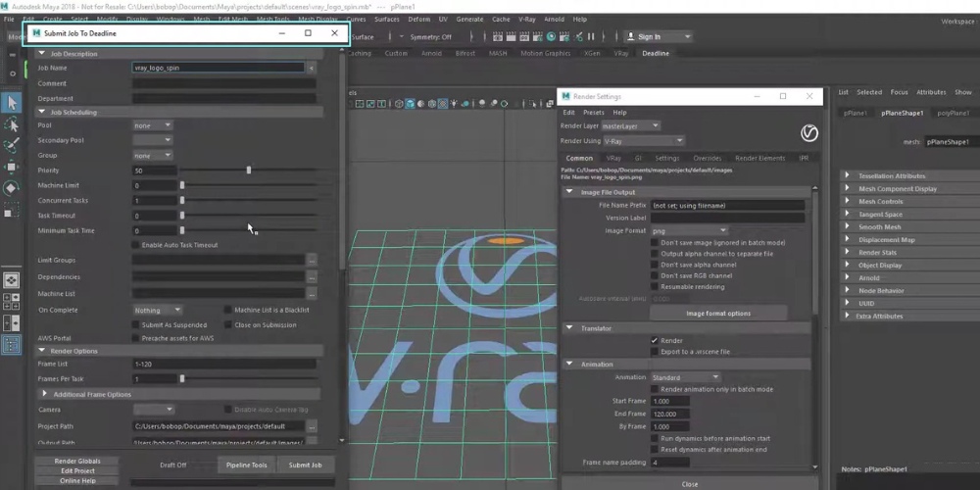Choose the Move tool in toolbox
The width and height of the screenshot is (980, 490).
point(12,167)
